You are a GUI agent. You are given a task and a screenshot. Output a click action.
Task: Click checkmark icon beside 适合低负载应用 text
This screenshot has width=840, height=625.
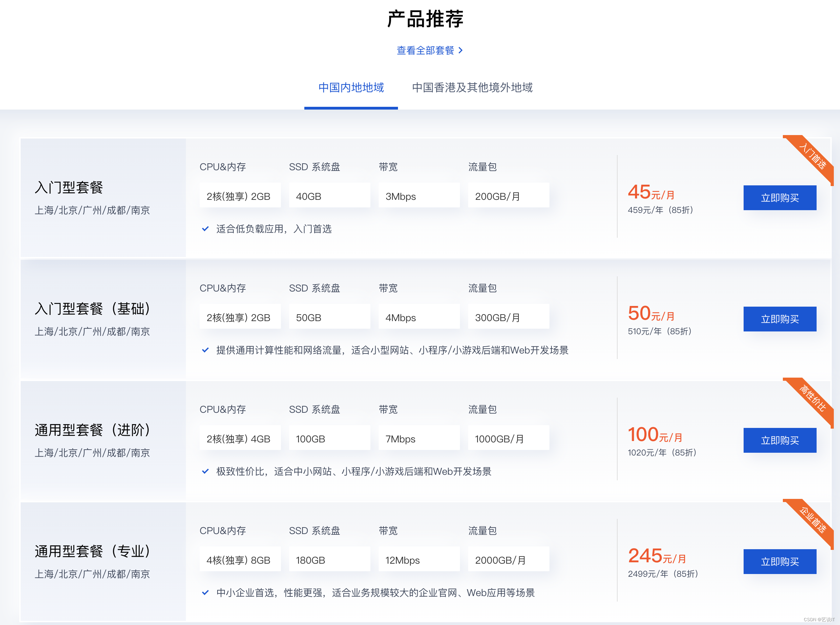205,229
